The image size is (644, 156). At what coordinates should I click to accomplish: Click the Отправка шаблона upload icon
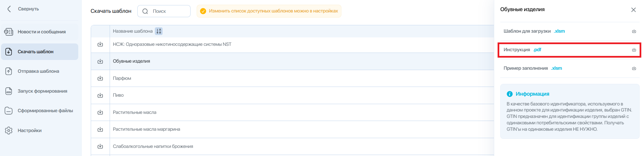[9, 71]
